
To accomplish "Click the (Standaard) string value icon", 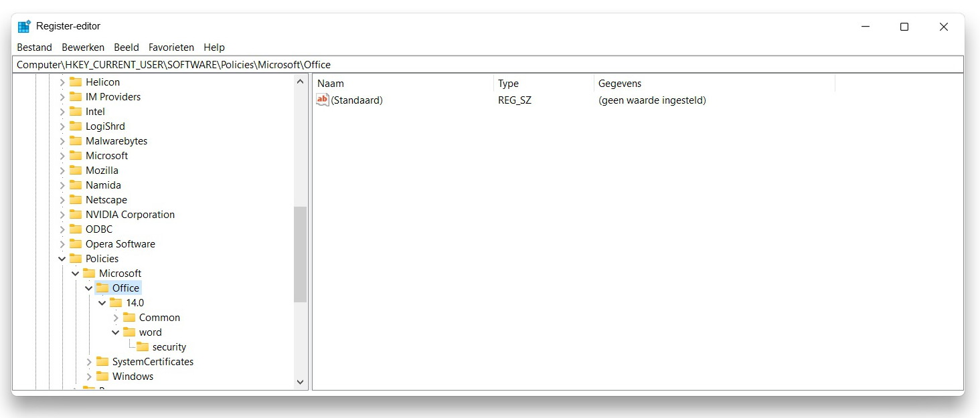I will (323, 100).
